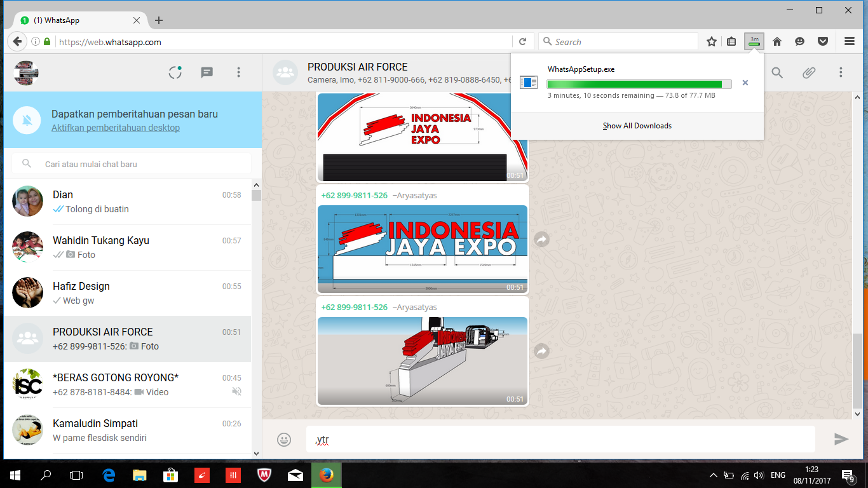This screenshot has width=868, height=488.
Task: Select the (1) WhatsApp browser tab
Action: click(x=79, y=20)
